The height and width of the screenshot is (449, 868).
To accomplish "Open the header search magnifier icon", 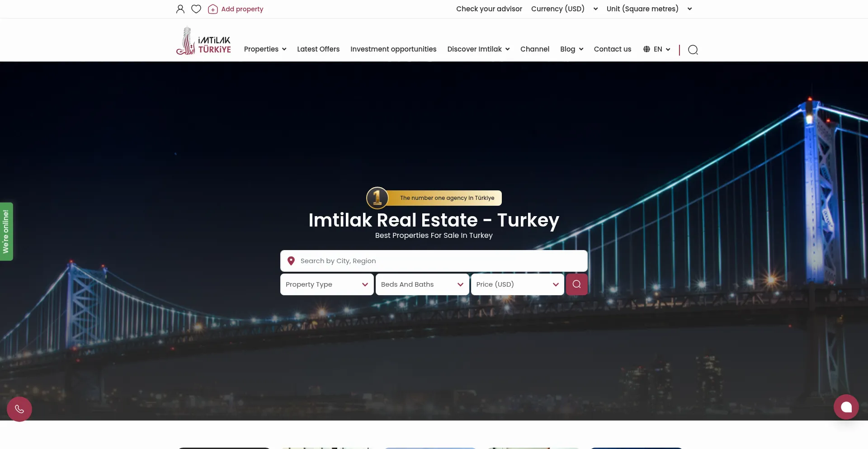I will click(693, 50).
